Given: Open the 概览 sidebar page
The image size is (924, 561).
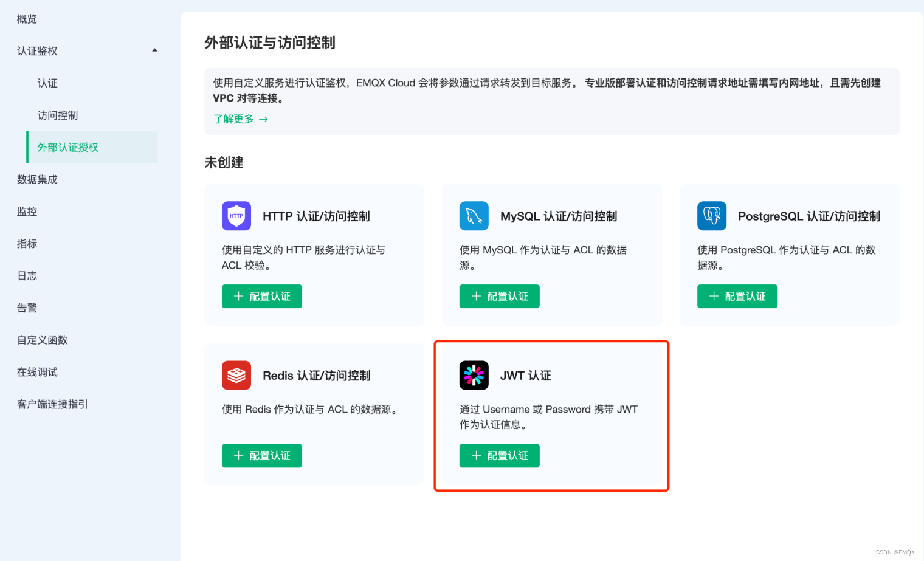Looking at the screenshot, I should pos(26,18).
